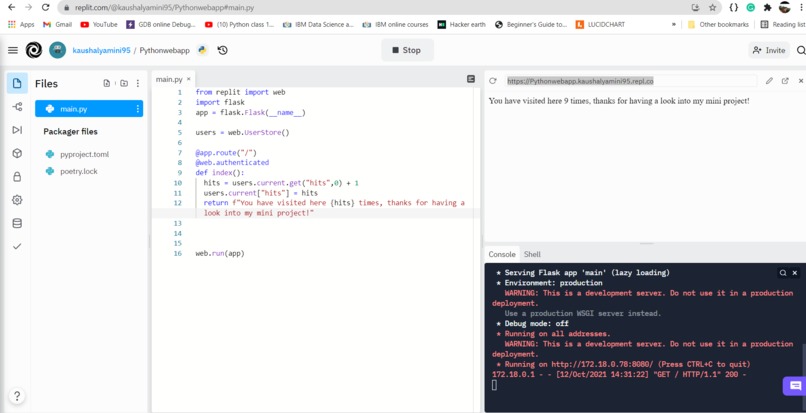Select main.py in file tree
This screenshot has width=806, height=413.
(x=89, y=109)
